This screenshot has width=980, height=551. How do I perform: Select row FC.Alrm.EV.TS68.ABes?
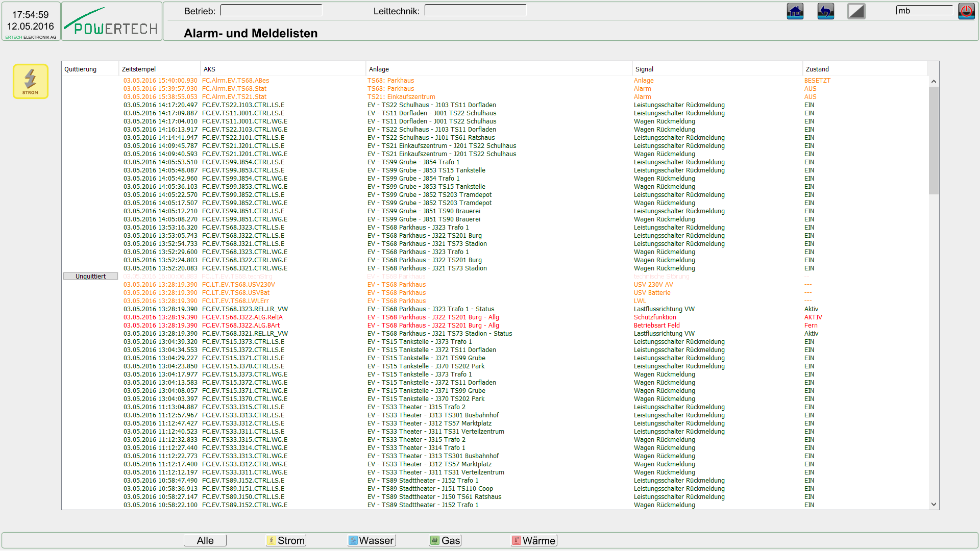pos(495,81)
